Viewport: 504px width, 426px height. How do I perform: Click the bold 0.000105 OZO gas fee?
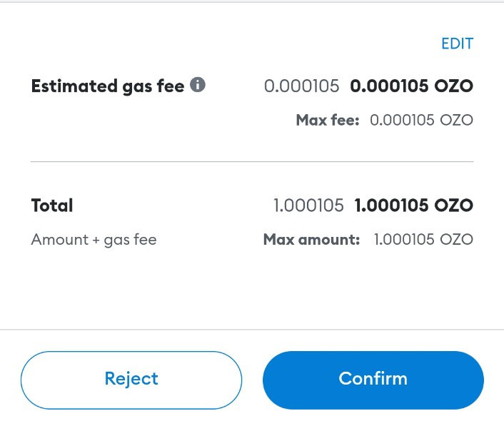411,86
